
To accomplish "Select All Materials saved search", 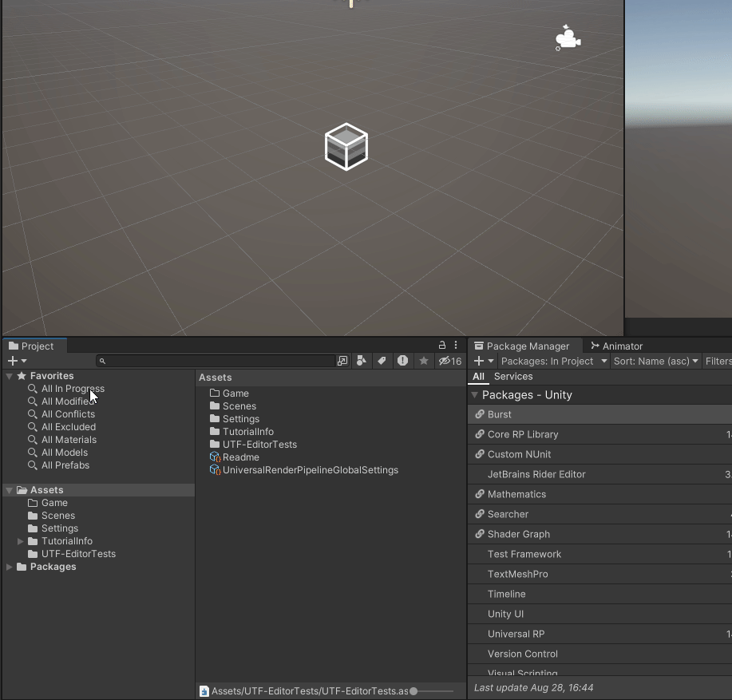I will click(x=69, y=440).
